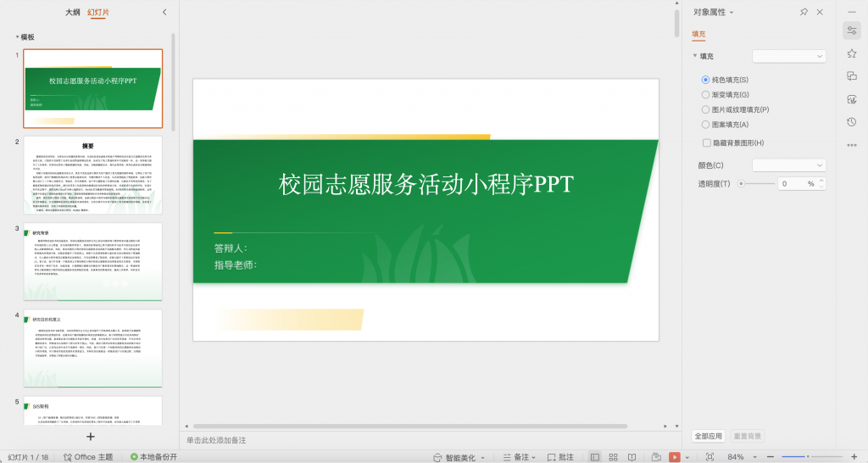The width and height of the screenshot is (868, 463).
Task: Select 图案填充(A) pattern fill option
Action: point(725,125)
